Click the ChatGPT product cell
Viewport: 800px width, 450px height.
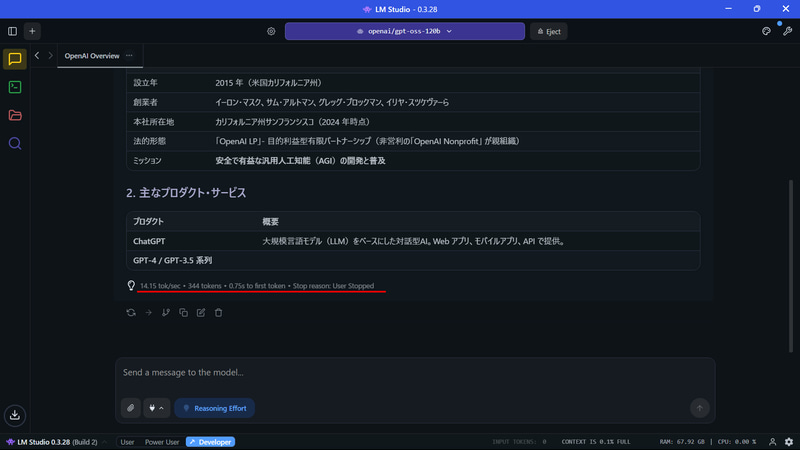click(149, 241)
